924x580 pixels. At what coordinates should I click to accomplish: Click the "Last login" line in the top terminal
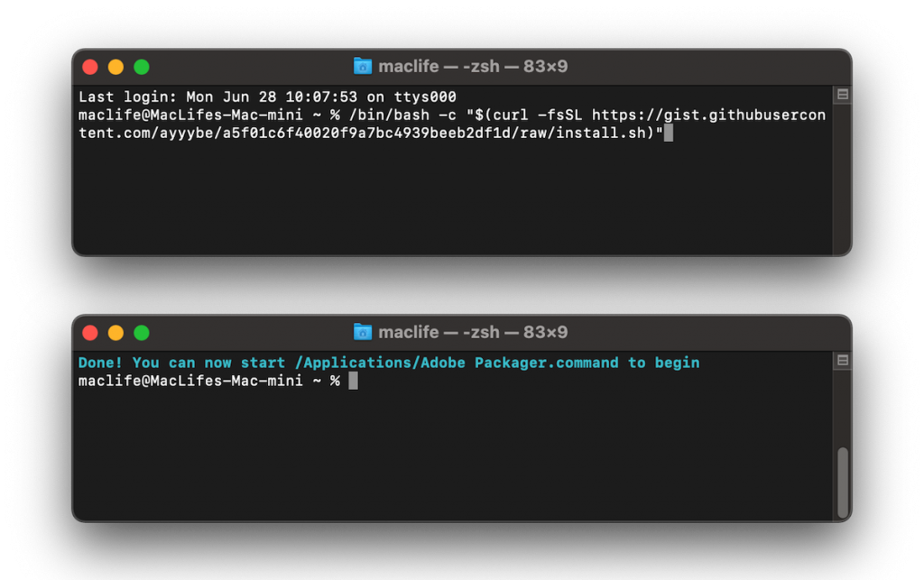point(267,97)
